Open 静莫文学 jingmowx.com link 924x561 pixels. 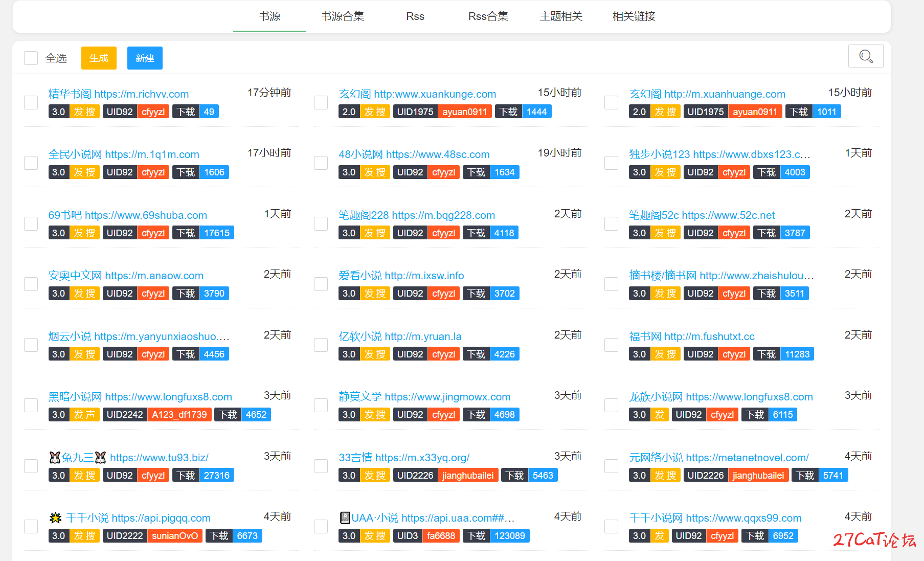[x=424, y=397]
